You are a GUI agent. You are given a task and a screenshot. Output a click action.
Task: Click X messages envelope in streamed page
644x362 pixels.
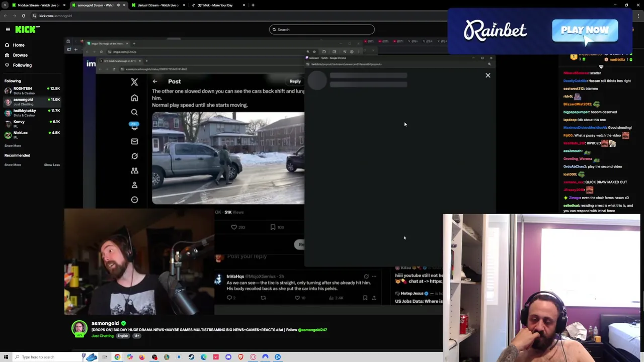[x=134, y=142]
